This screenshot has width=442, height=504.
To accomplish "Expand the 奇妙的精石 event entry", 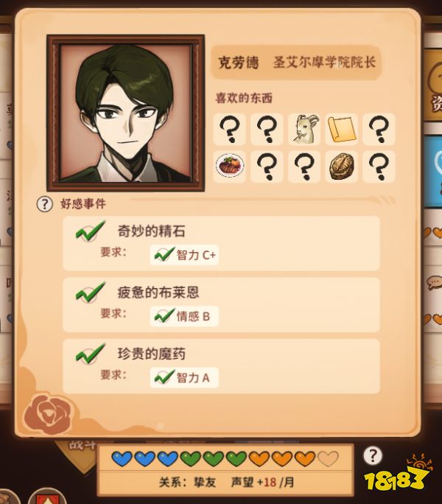I will [x=221, y=243].
